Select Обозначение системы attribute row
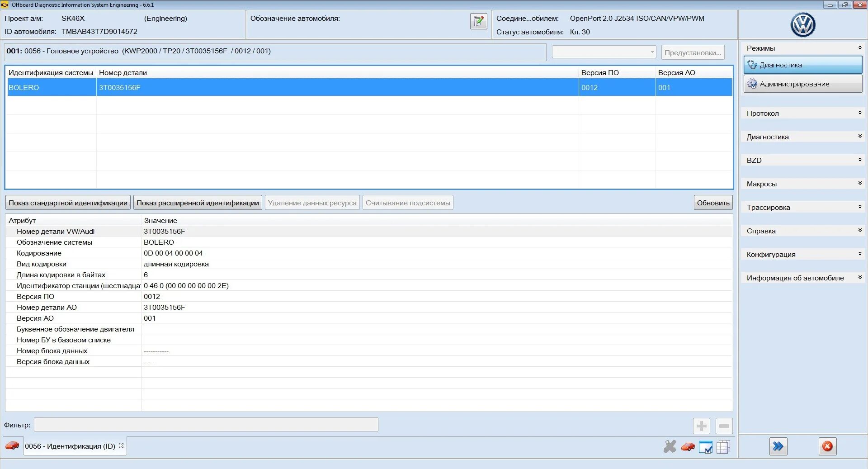Screen dimensions: 868x469 369,242
